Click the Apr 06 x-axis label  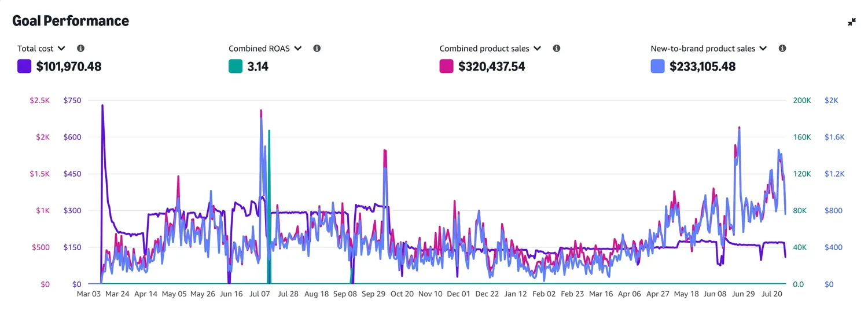pos(628,294)
